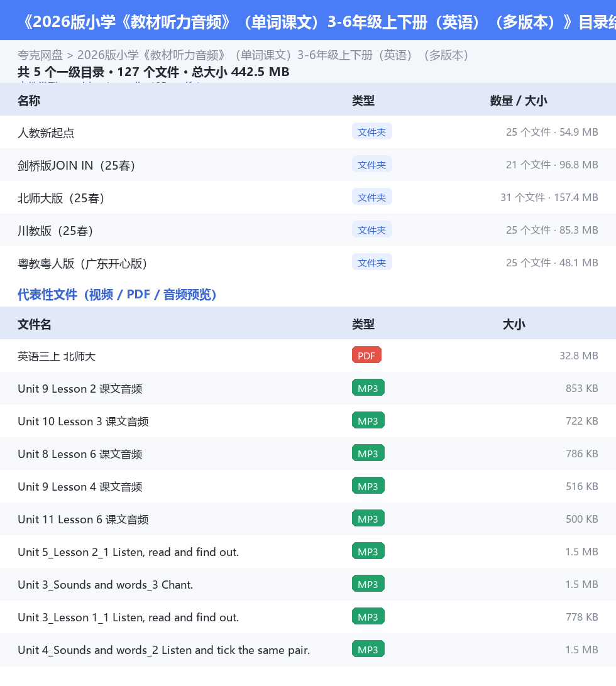Screen dimensions: 616x686
Task: Click the 类型 header in files table
Action: (x=363, y=324)
